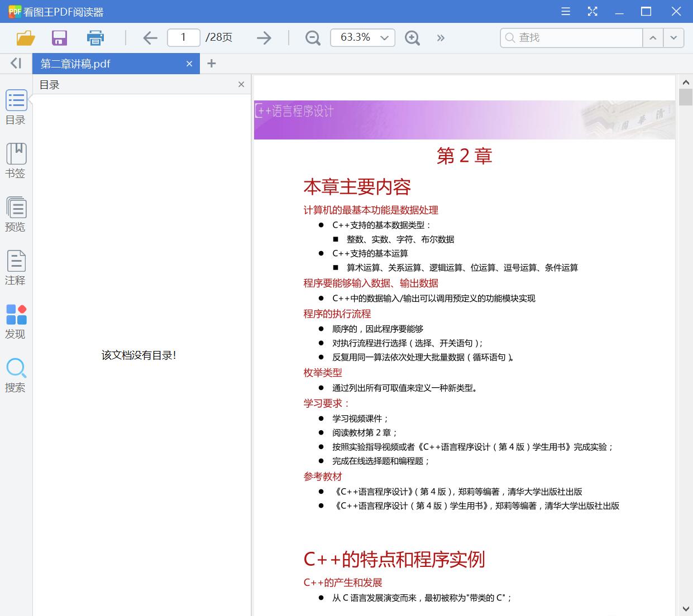Expand hidden toolbar tools with the chevron
Image resolution: width=693 pixels, height=616 pixels.
pos(441,38)
